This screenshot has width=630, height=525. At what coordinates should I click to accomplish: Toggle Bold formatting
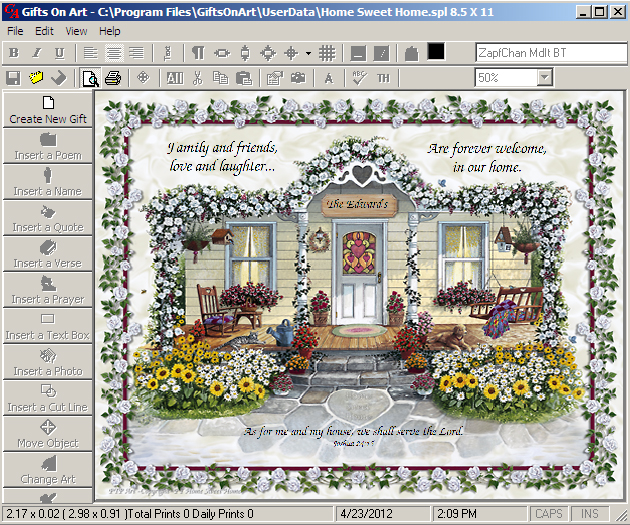(14, 53)
